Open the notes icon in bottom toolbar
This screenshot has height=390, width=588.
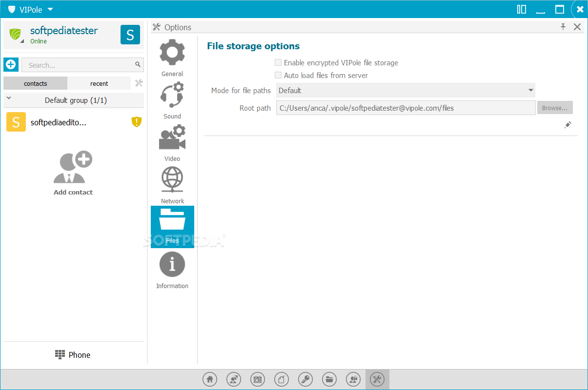click(282, 379)
